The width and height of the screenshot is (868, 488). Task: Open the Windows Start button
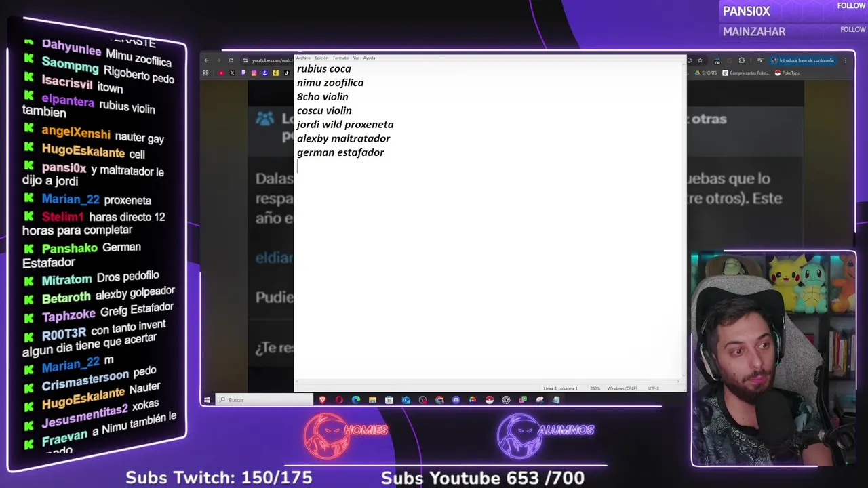click(x=207, y=400)
